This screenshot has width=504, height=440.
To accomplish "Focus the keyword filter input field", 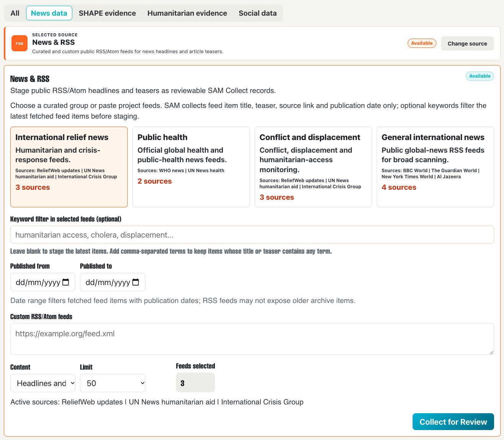I will coord(252,235).
